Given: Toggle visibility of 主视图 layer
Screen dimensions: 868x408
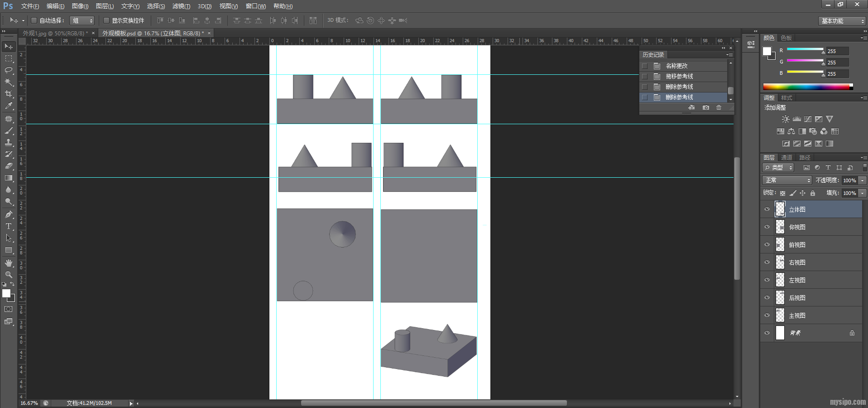Looking at the screenshot, I should point(767,316).
